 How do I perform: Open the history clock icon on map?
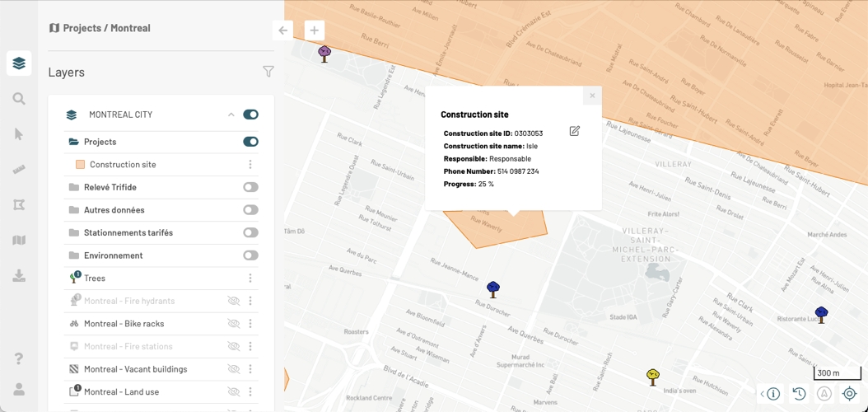click(x=799, y=394)
